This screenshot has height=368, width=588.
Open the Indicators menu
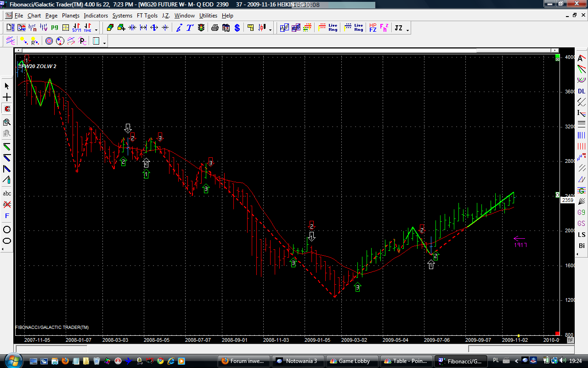96,15
